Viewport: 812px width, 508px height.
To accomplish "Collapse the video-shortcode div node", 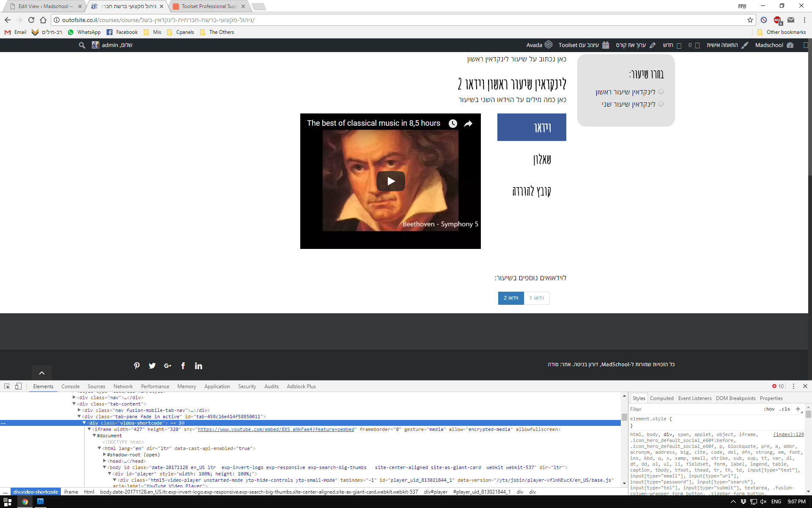I will [84, 423].
